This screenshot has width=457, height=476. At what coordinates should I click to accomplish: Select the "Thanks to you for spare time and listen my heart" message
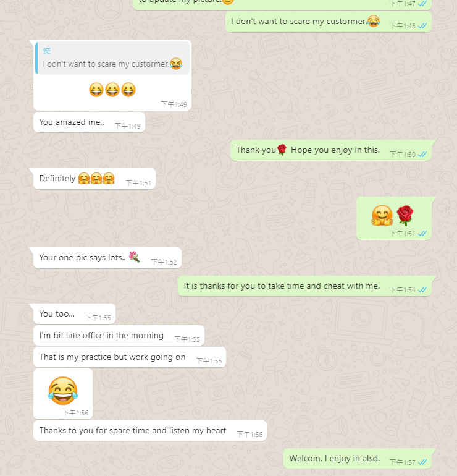[x=150, y=430]
